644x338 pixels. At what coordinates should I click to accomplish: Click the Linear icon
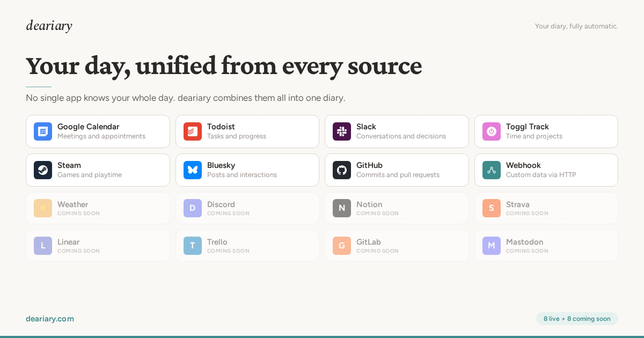coord(43,246)
